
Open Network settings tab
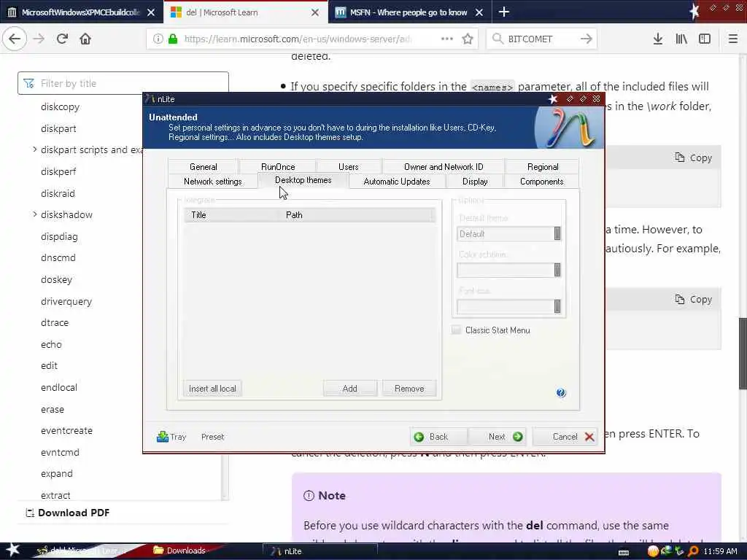212,182
